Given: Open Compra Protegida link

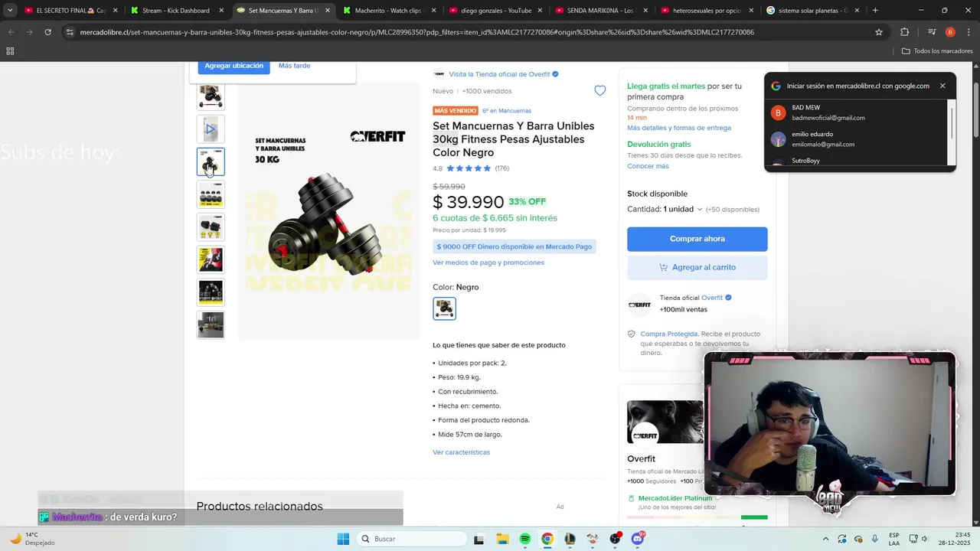Looking at the screenshot, I should pyautogui.click(x=668, y=334).
